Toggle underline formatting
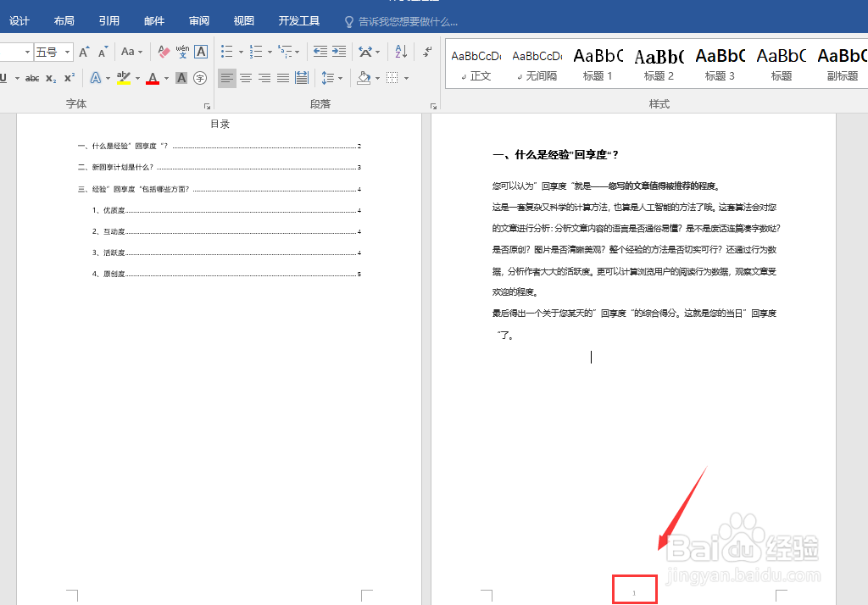Viewport: 868px width, 605px height. (6, 77)
